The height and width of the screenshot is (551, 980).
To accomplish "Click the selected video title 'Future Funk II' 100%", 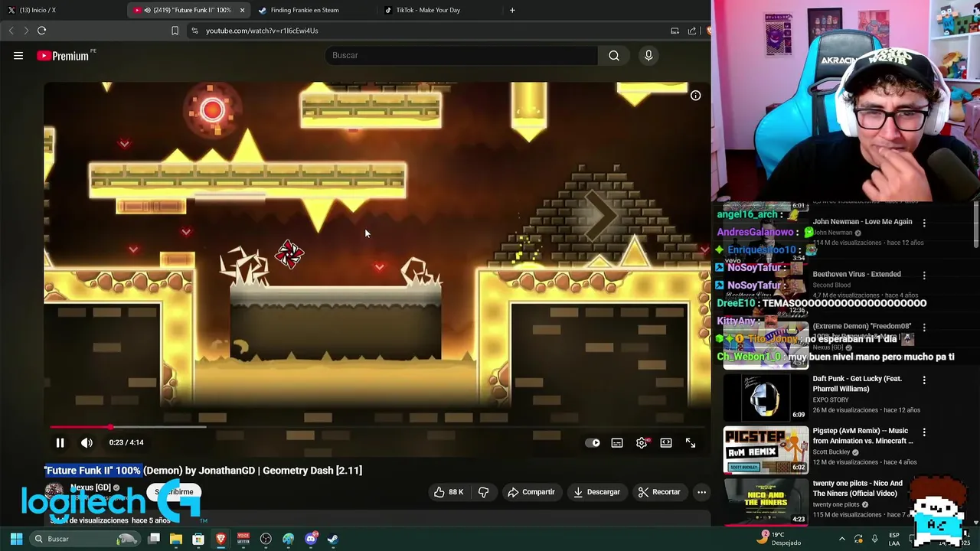I will tap(93, 471).
